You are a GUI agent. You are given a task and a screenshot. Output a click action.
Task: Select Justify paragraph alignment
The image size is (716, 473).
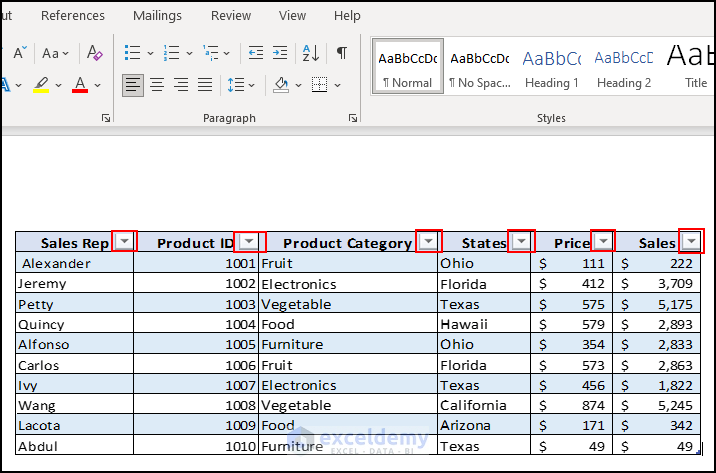tap(205, 85)
